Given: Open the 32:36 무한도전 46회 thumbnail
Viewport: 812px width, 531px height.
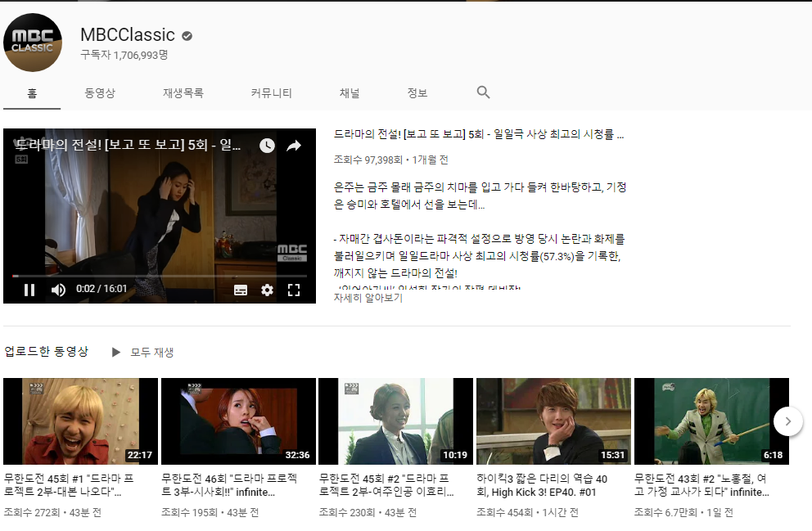Looking at the screenshot, I should pyautogui.click(x=238, y=421).
